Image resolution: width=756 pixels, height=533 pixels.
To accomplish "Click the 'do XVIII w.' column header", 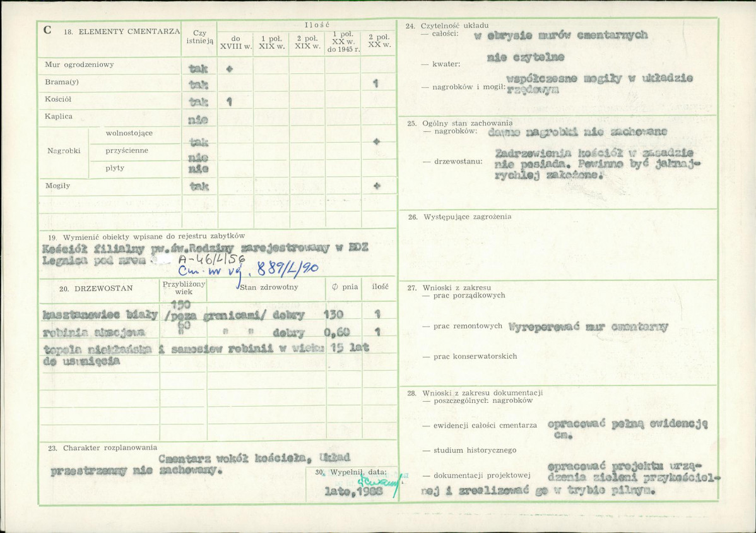I will click(x=235, y=42).
